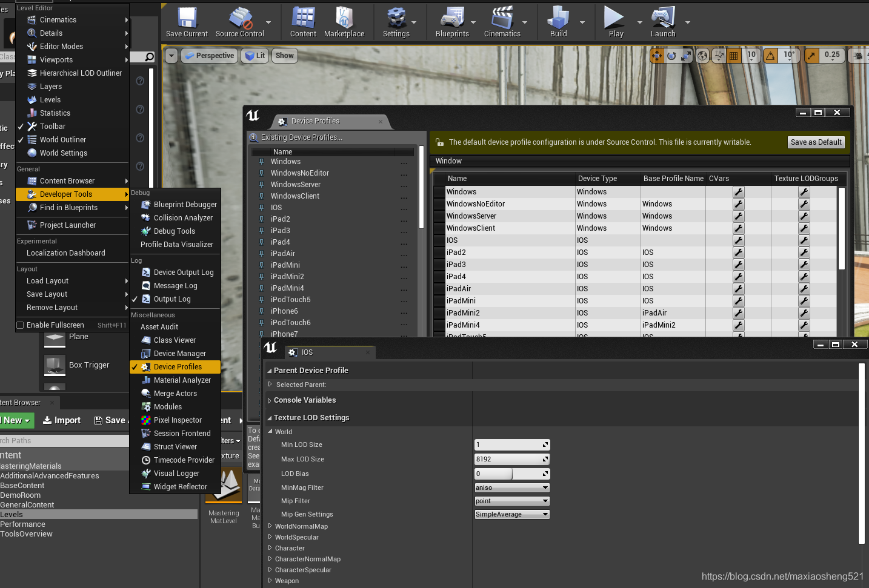869x588 pixels.
Task: Click the Play toolbar icon
Action: [x=616, y=22]
